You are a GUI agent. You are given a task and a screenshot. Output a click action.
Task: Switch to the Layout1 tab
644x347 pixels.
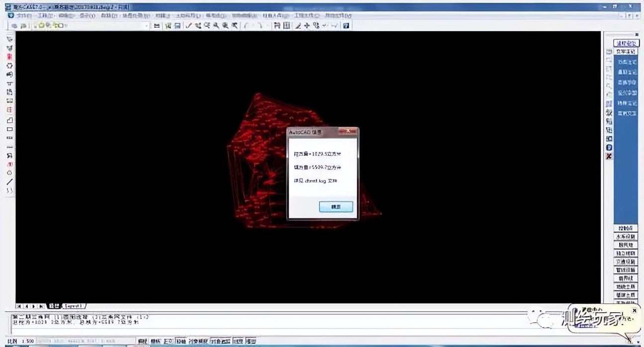click(x=74, y=306)
